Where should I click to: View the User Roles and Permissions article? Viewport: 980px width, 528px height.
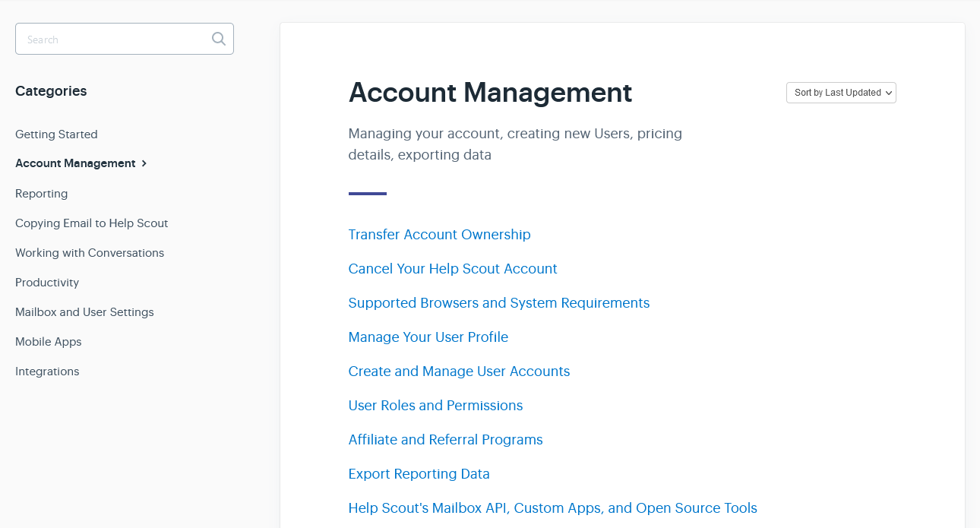tap(435, 406)
